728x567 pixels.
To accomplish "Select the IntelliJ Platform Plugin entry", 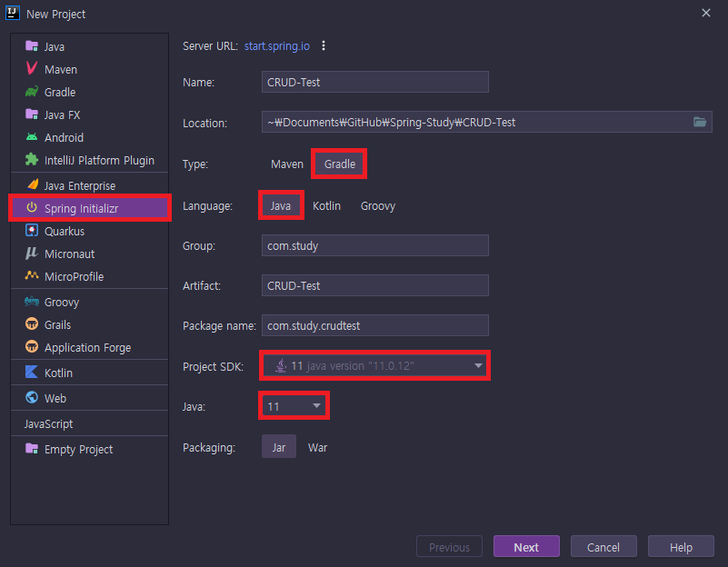I will 89,160.
